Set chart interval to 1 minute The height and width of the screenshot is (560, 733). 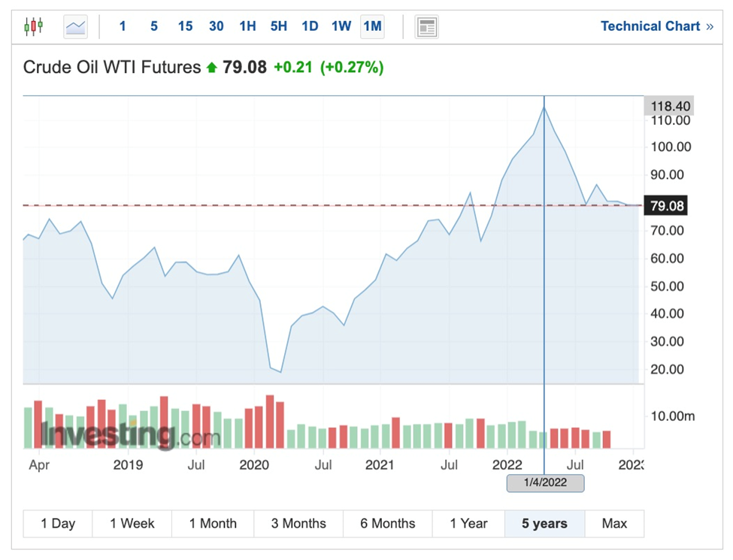123,26
